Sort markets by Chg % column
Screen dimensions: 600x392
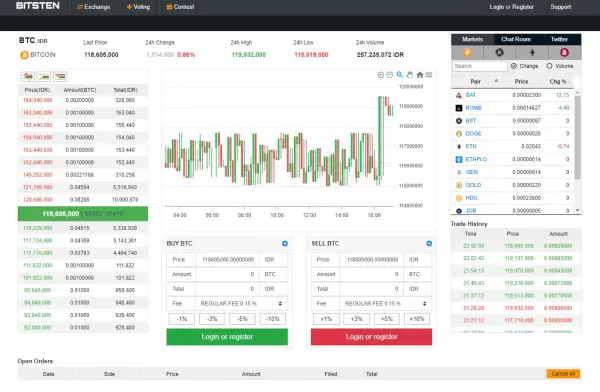pos(558,81)
